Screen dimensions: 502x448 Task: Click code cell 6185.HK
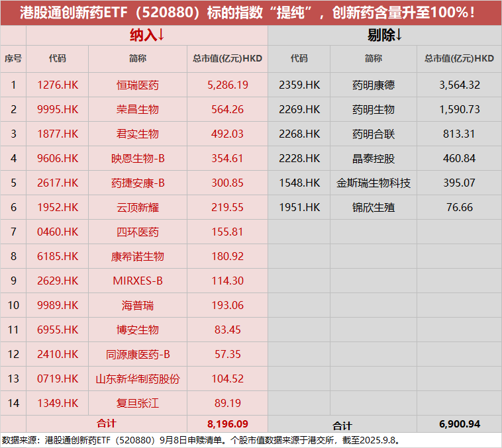tap(58, 256)
